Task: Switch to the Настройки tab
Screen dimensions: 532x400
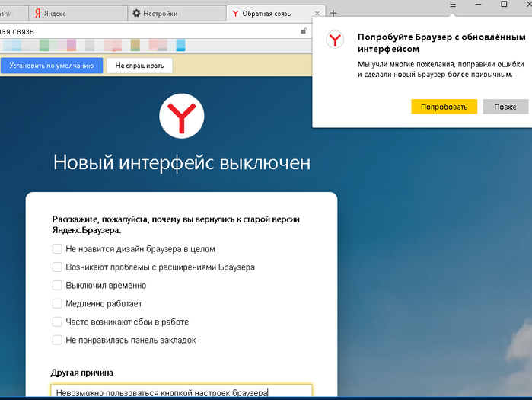Action: coord(177,14)
